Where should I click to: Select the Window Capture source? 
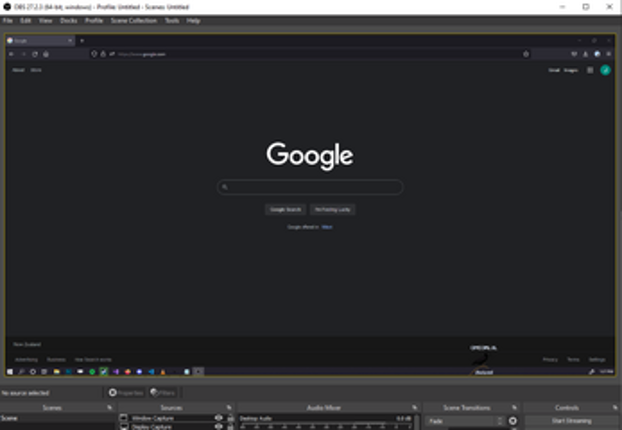pyautogui.click(x=153, y=418)
